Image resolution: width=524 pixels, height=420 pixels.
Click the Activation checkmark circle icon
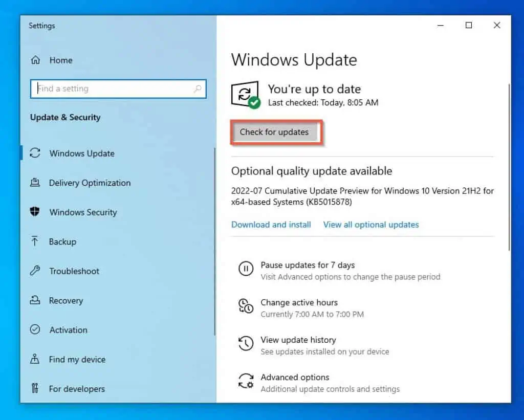[35, 329]
